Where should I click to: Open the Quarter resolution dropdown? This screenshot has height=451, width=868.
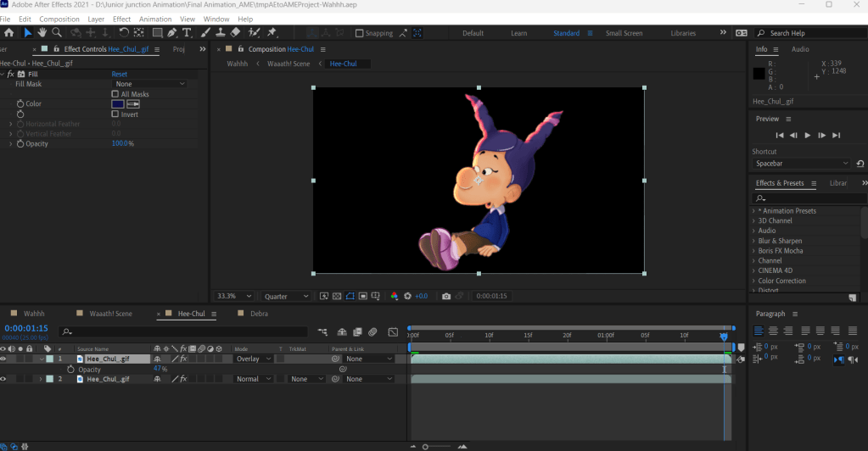click(x=287, y=297)
